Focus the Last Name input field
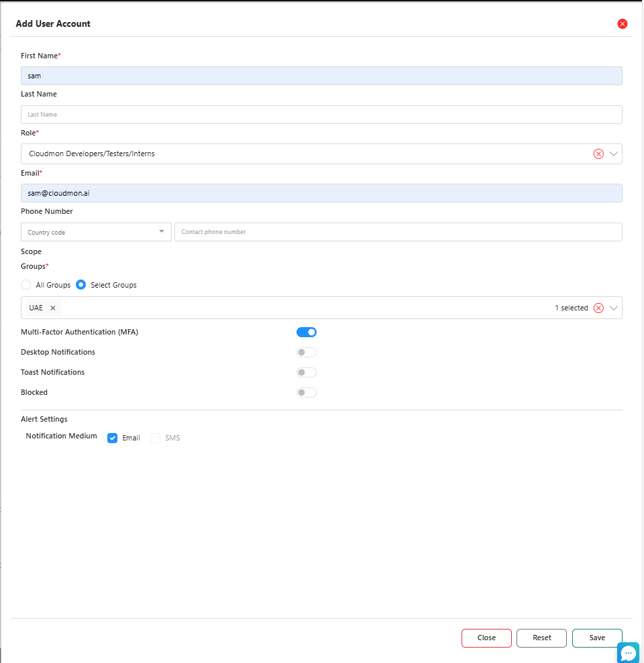This screenshot has width=644, height=663. (321, 115)
